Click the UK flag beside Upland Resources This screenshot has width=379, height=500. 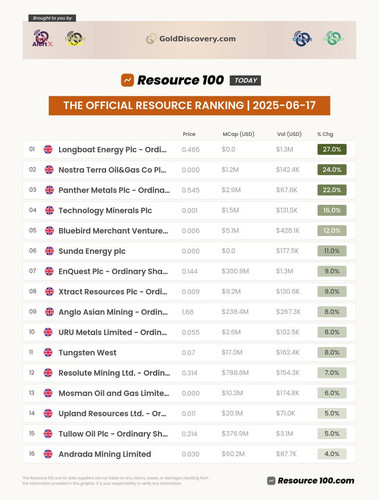click(x=48, y=413)
